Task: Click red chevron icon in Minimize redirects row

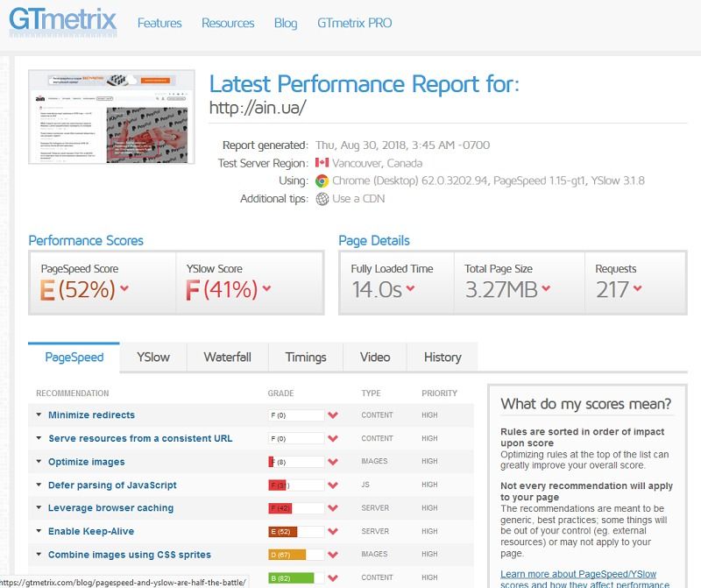Action: point(333,415)
